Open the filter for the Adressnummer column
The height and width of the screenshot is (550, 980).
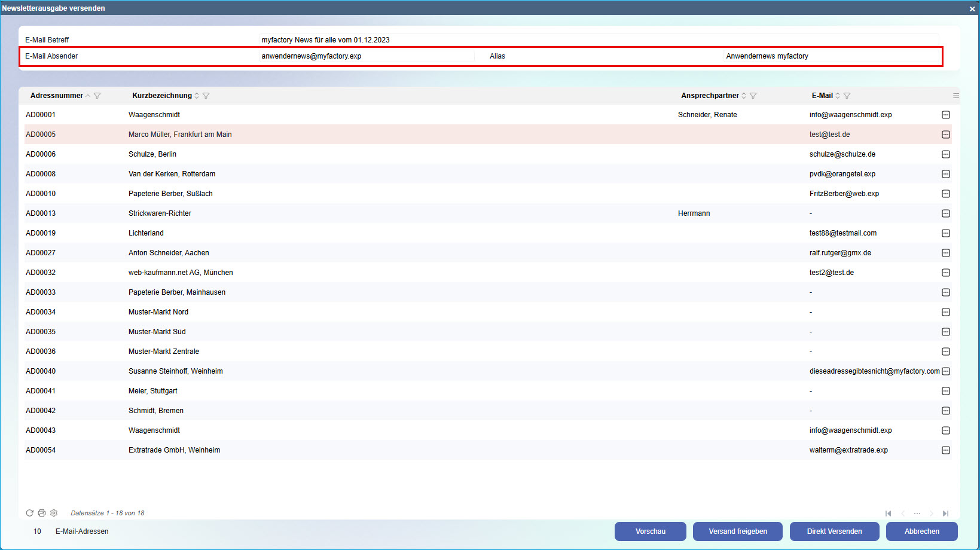pyautogui.click(x=97, y=96)
